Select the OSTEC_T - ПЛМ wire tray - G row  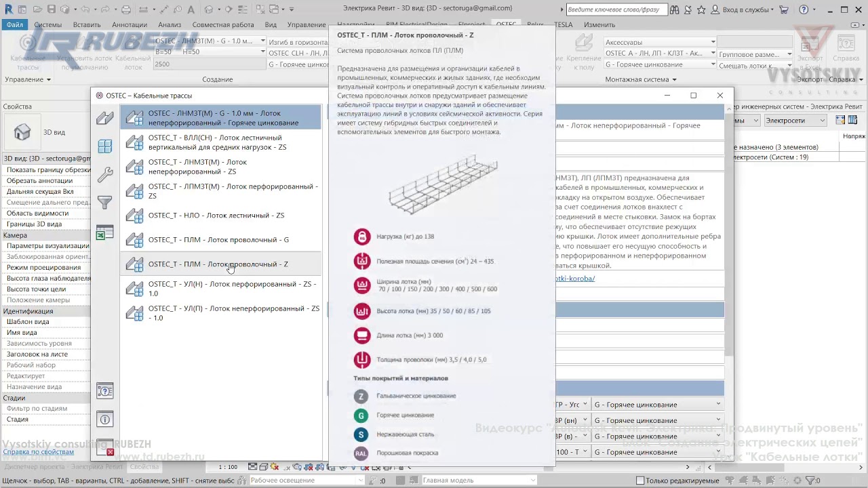tap(220, 240)
